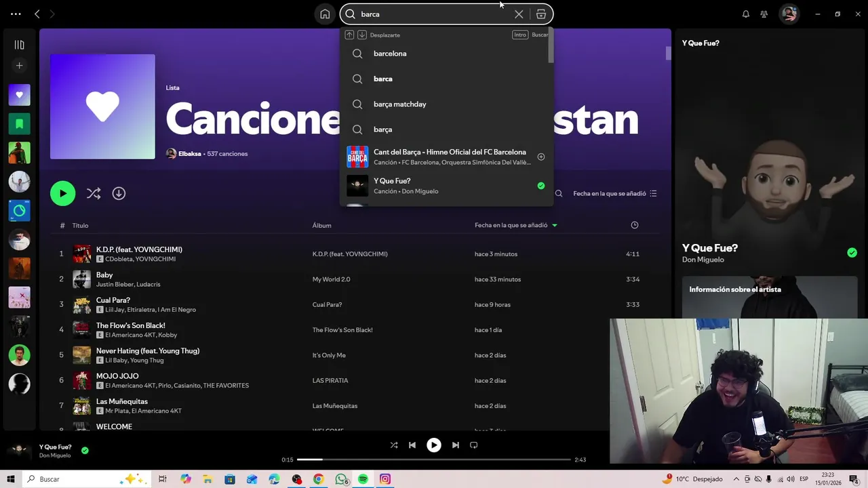The width and height of the screenshot is (868, 488).
Task: Open the 'LAS PIRATIA' album link
Action: click(x=330, y=381)
